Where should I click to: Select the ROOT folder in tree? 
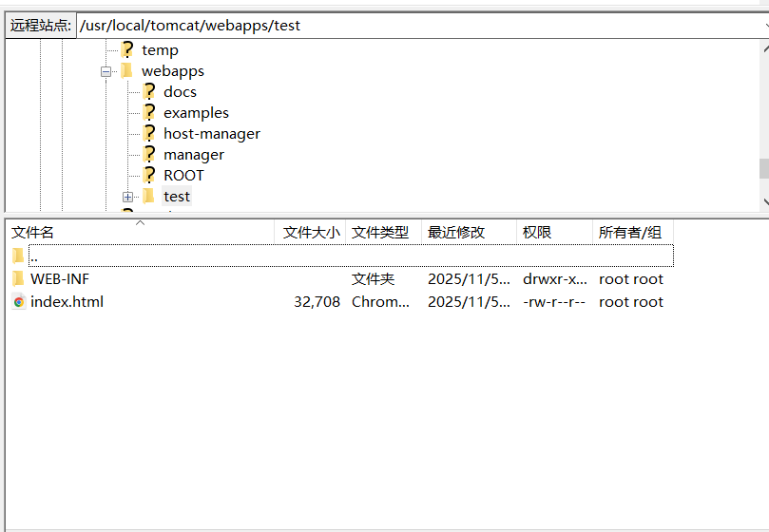click(183, 176)
